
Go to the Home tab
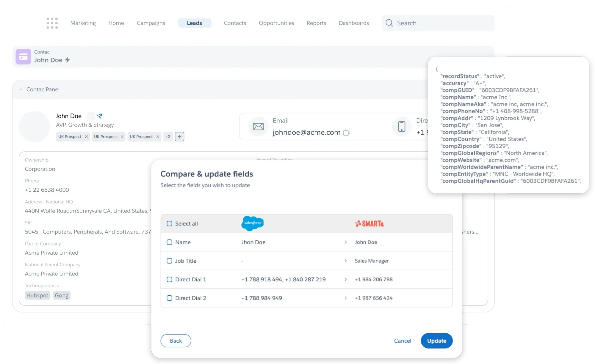pos(116,23)
